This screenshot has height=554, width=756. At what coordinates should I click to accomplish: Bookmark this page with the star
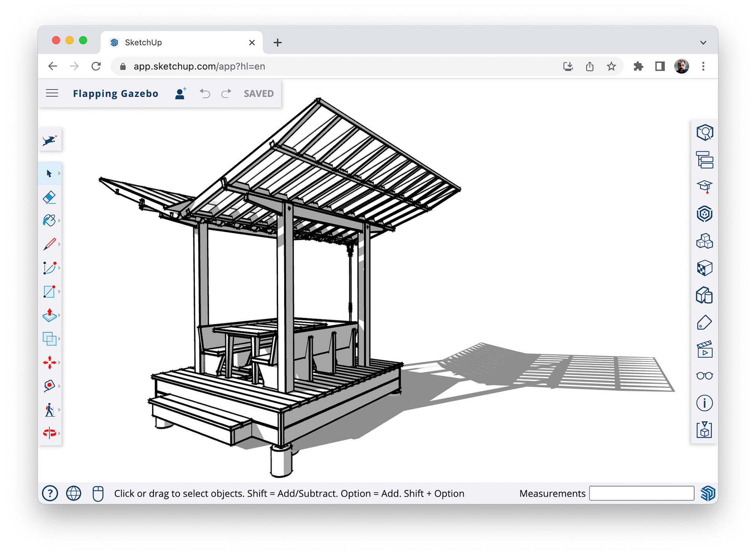click(x=611, y=66)
